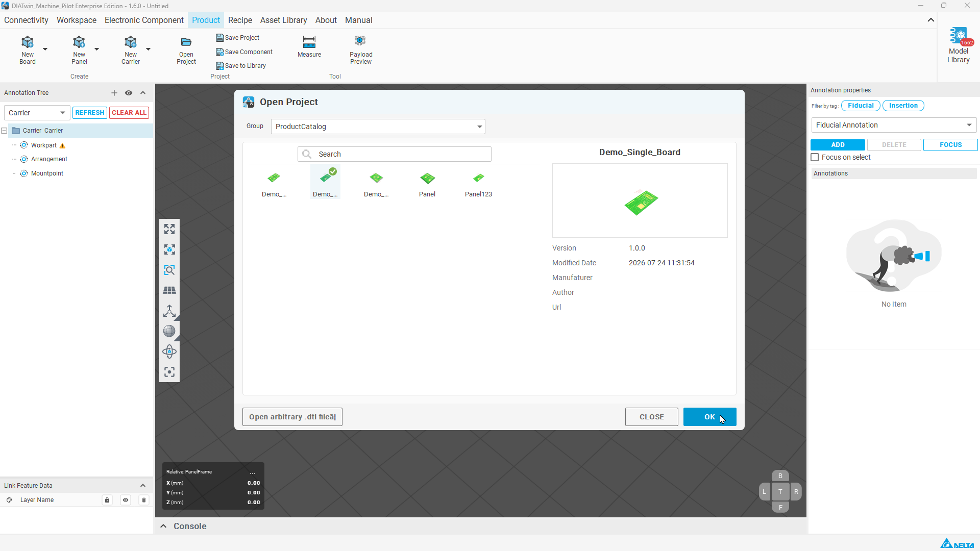
Task: Open the Model Library
Action: point(959,46)
